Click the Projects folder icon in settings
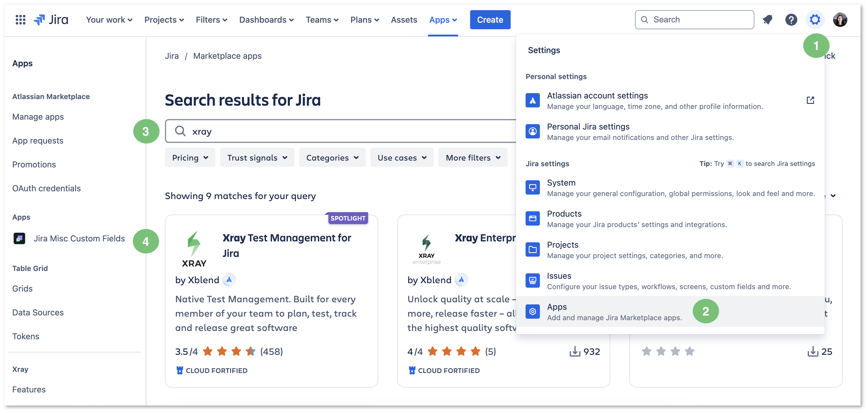 click(532, 249)
